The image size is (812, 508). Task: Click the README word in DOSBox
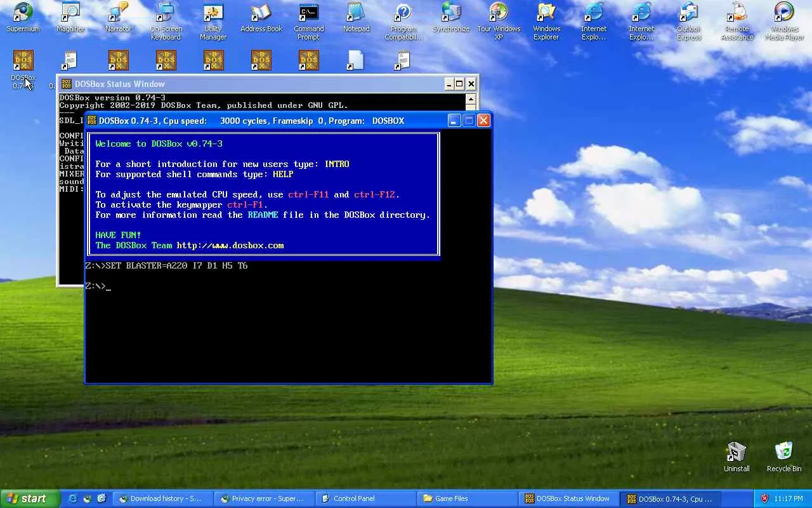pyautogui.click(x=263, y=215)
